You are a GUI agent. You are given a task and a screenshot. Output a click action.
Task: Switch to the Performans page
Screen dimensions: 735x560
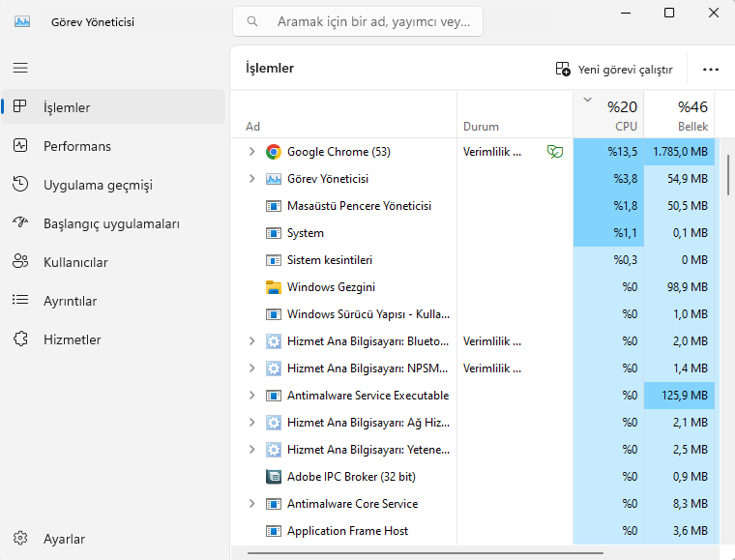point(77,146)
